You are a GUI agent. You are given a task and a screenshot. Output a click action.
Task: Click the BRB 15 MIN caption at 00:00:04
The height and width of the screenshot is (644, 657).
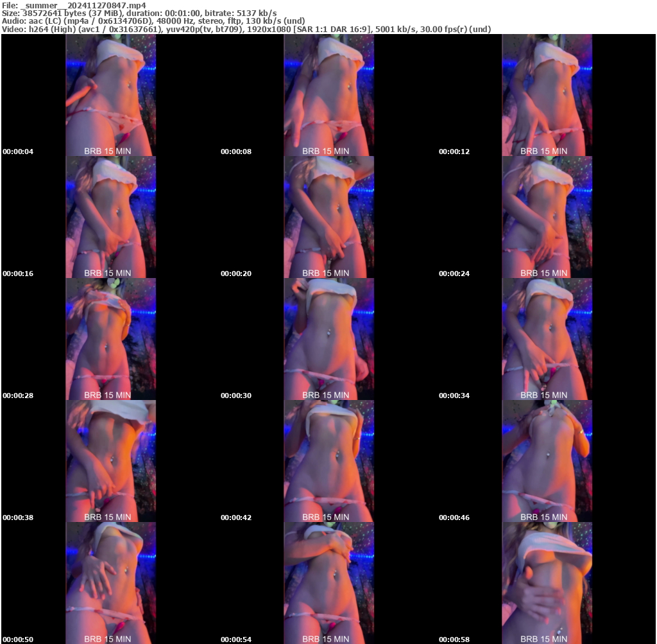tap(108, 152)
